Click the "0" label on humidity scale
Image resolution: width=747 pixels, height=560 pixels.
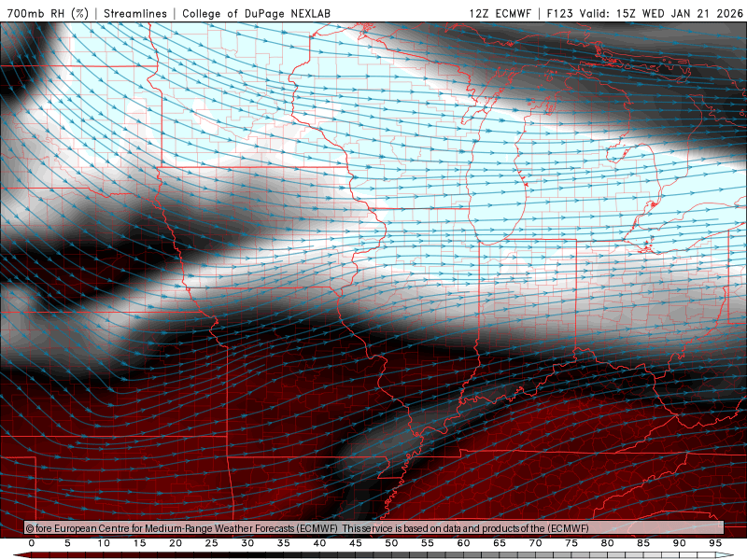tap(32, 543)
